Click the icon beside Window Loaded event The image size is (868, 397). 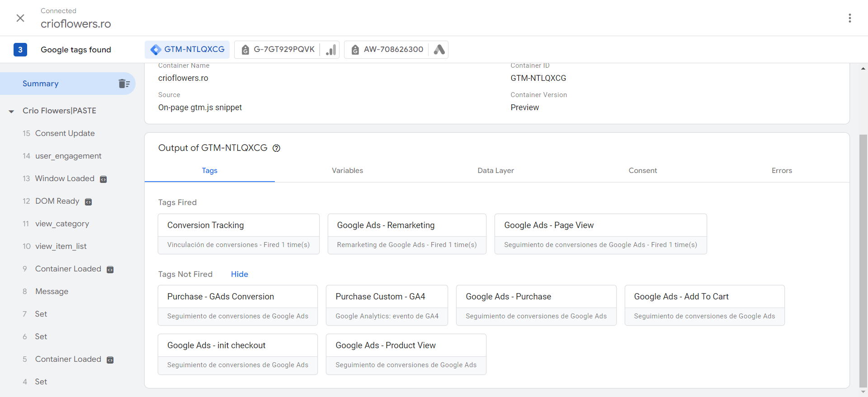click(x=104, y=179)
